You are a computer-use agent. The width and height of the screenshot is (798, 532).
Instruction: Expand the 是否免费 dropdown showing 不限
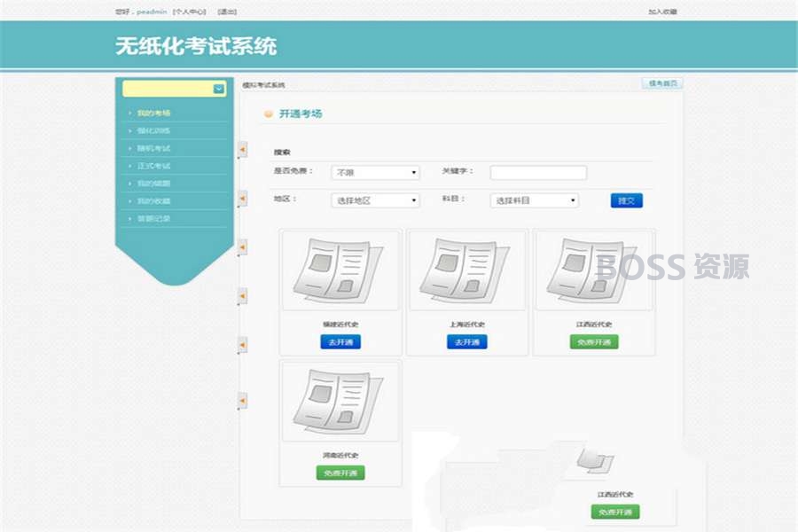[376, 173]
